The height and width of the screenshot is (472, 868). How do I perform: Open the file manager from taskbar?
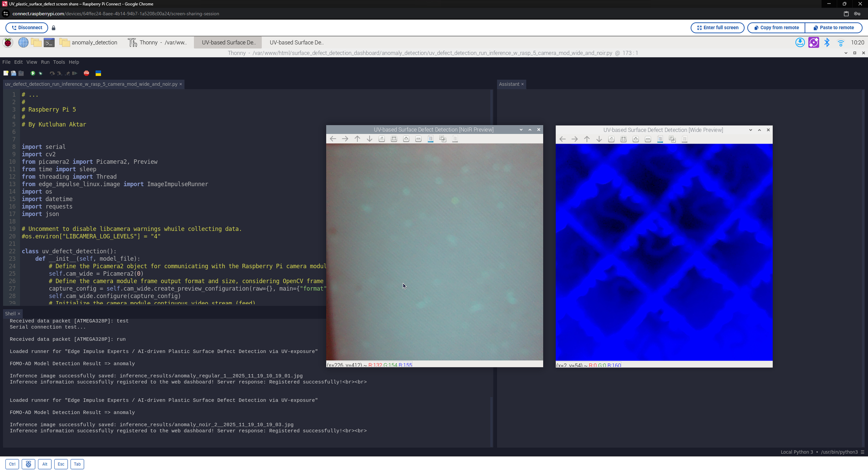[36, 43]
